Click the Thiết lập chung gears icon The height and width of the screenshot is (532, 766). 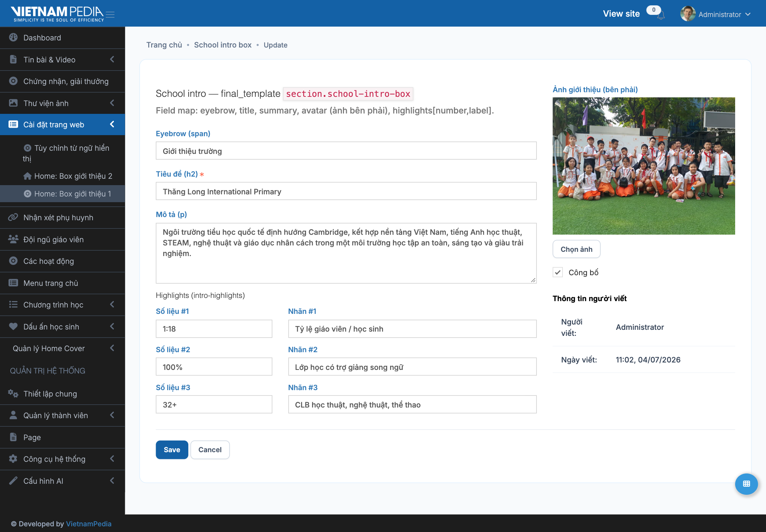(x=13, y=393)
